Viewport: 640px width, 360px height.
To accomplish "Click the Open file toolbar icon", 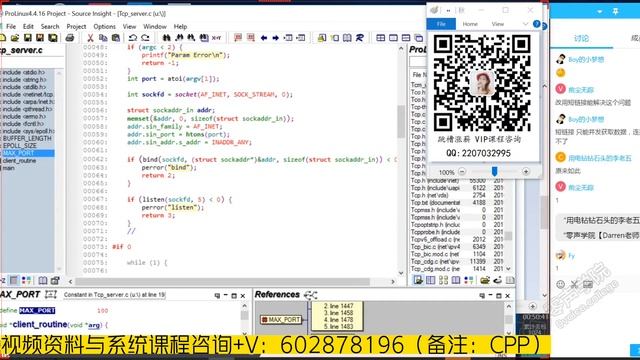I will (15, 38).
